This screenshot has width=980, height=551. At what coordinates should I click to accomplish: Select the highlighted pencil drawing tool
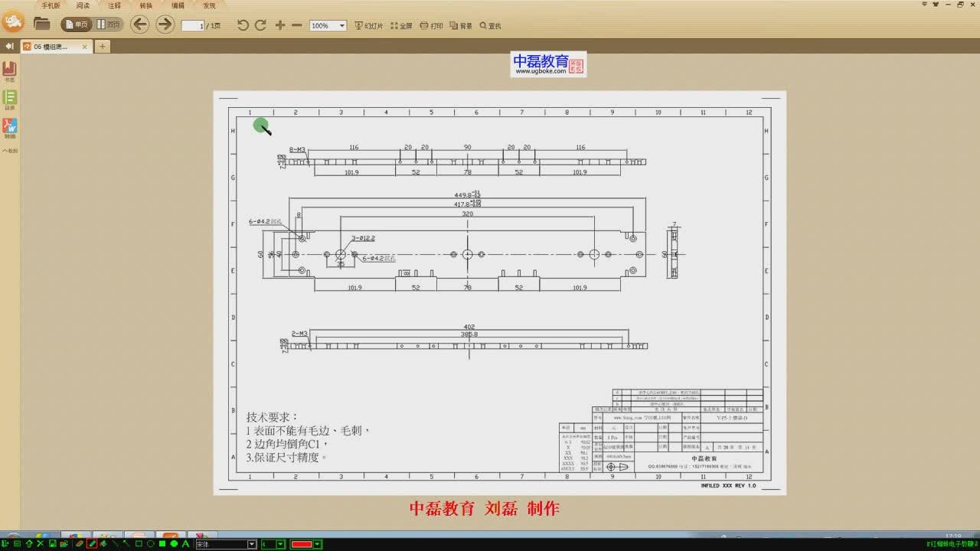click(92, 544)
